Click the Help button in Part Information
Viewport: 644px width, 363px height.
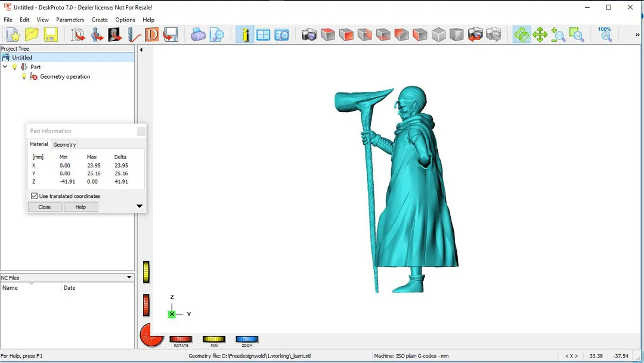(80, 207)
